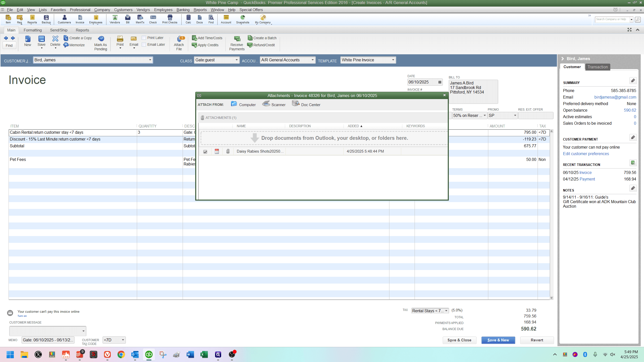644x362 pixels.
Task: Click Mark As Pending icon
Action: tap(101, 43)
